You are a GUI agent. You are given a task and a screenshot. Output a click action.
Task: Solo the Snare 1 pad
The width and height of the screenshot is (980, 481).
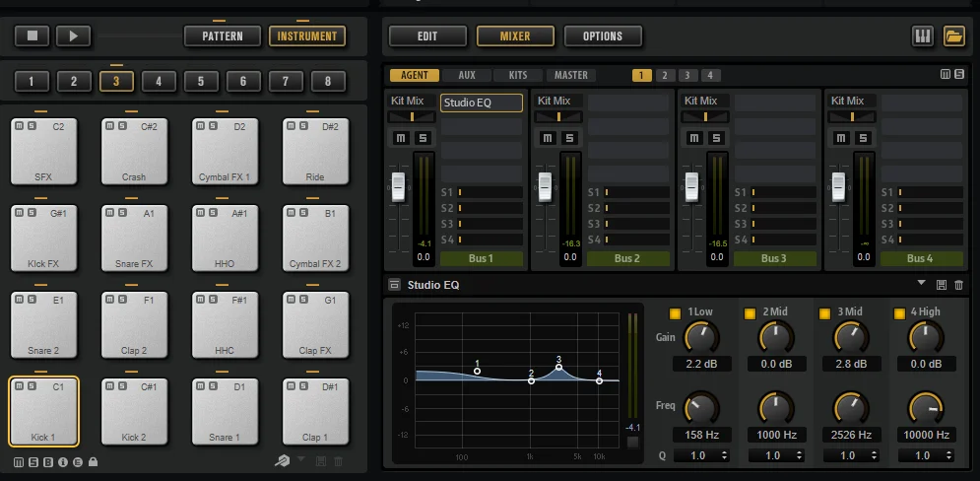pos(213,386)
